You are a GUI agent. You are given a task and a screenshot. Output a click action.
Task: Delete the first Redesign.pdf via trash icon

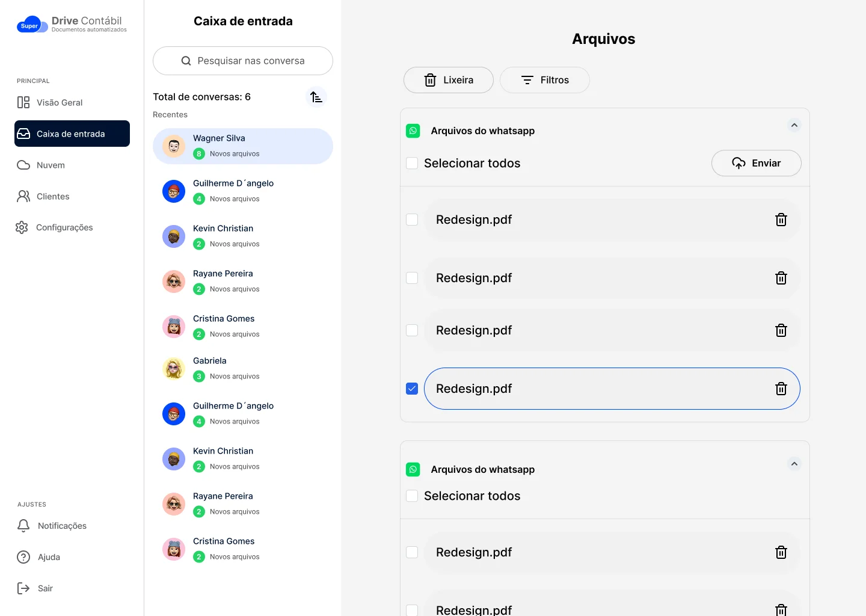pyautogui.click(x=781, y=220)
